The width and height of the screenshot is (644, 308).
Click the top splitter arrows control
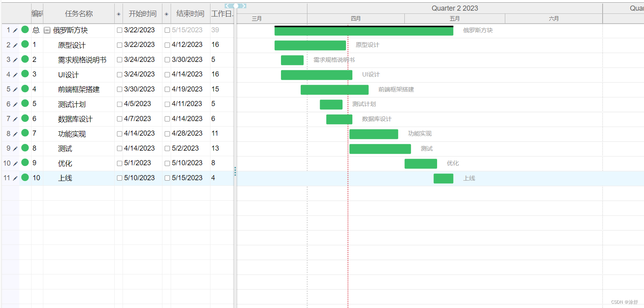click(236, 6)
